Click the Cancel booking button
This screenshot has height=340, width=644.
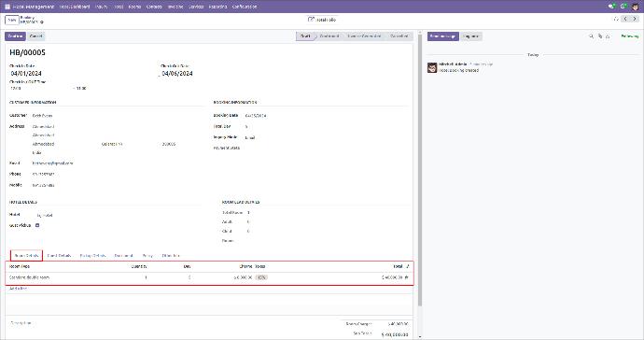(36, 36)
